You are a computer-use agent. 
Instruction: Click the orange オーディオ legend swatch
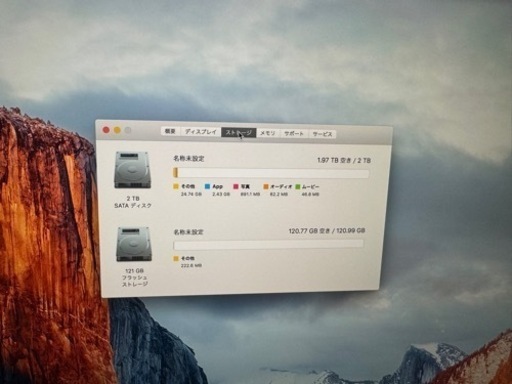point(266,187)
